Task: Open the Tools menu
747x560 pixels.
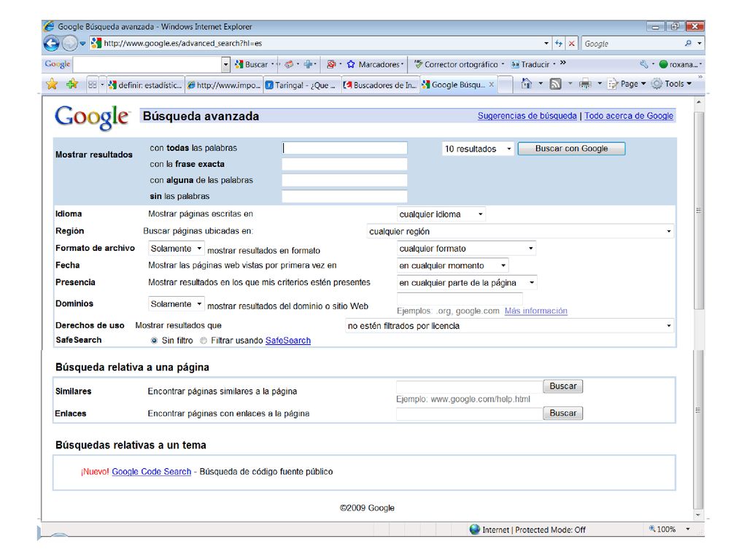Action: (x=672, y=84)
